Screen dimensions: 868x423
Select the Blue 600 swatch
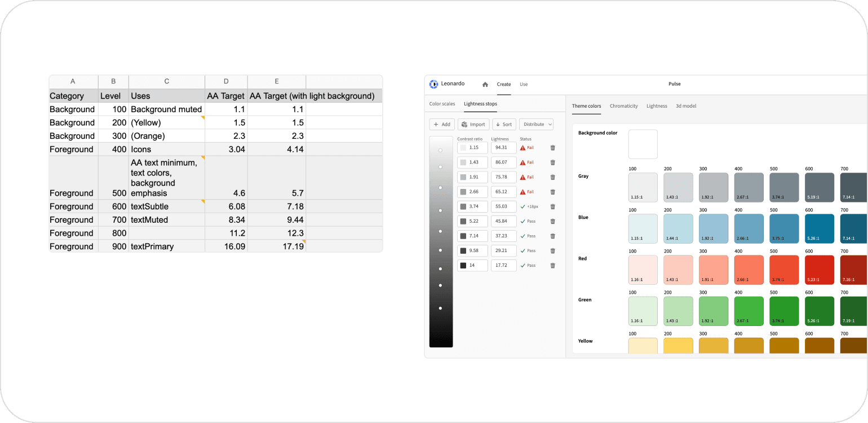pyautogui.click(x=820, y=228)
